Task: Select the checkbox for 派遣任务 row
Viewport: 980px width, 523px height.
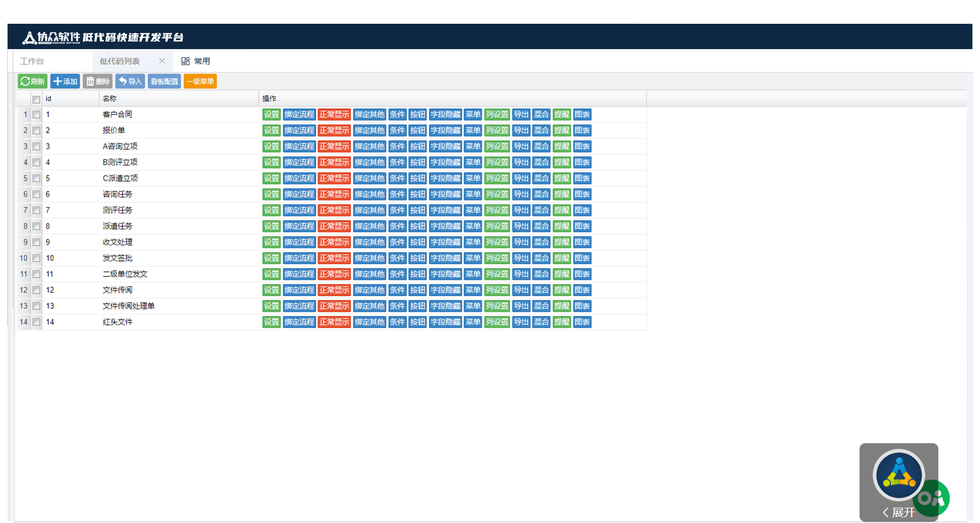Action: click(x=36, y=227)
